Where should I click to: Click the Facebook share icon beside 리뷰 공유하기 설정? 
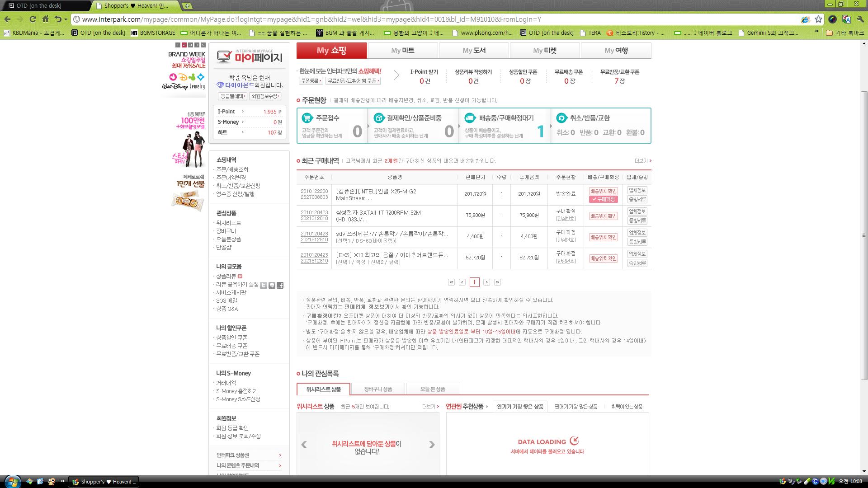[x=280, y=285]
